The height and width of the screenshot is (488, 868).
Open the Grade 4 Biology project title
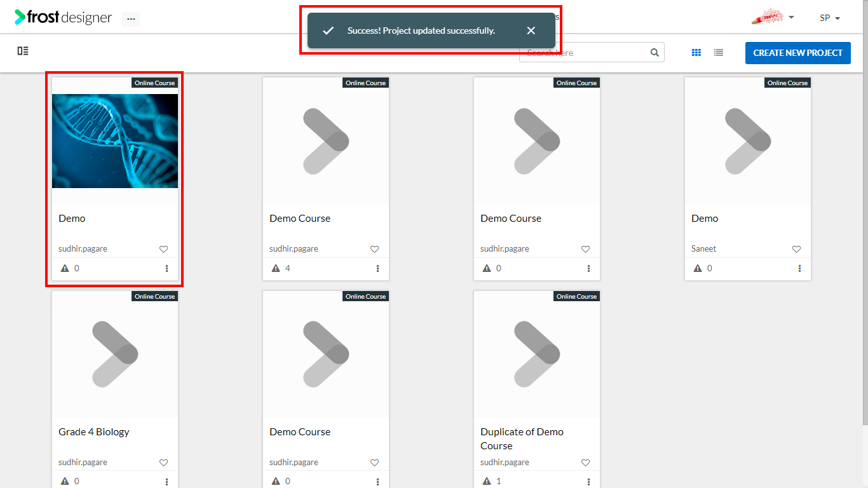(x=94, y=432)
